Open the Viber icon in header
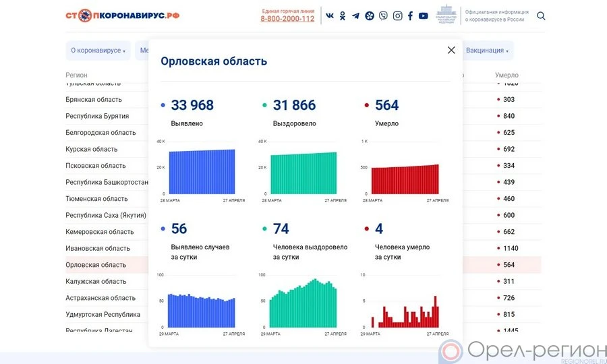 click(383, 16)
